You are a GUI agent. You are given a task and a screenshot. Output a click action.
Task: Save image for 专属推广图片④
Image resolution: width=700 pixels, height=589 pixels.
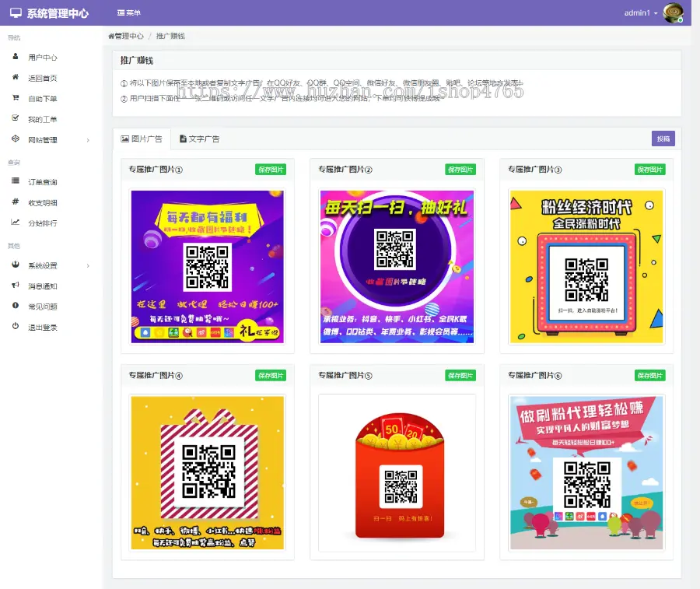(271, 376)
